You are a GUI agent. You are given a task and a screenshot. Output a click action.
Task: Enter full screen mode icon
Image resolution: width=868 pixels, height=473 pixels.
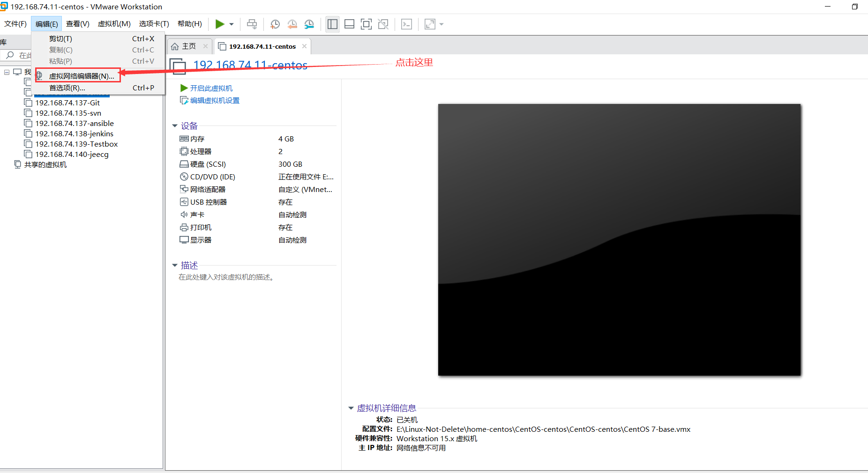(366, 24)
